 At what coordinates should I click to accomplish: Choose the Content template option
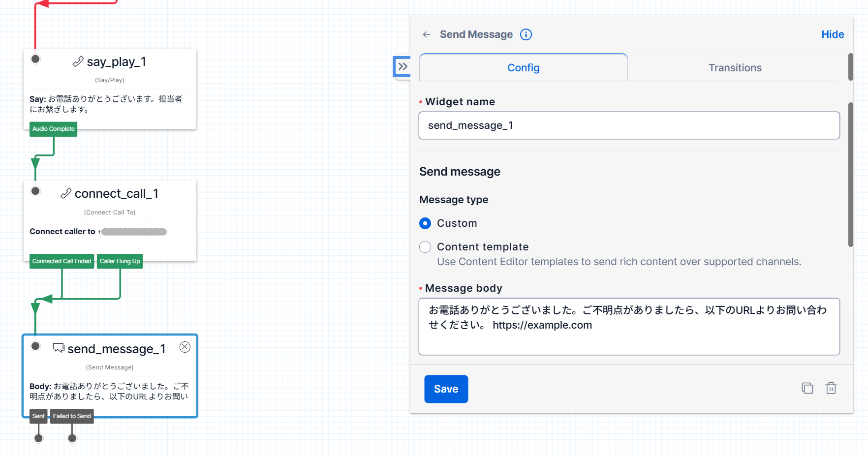425,246
